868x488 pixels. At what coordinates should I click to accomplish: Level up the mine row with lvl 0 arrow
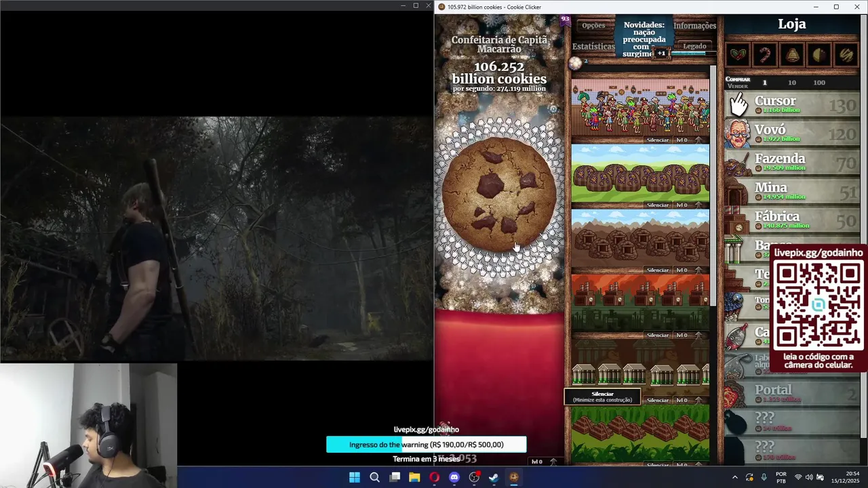(x=689, y=270)
